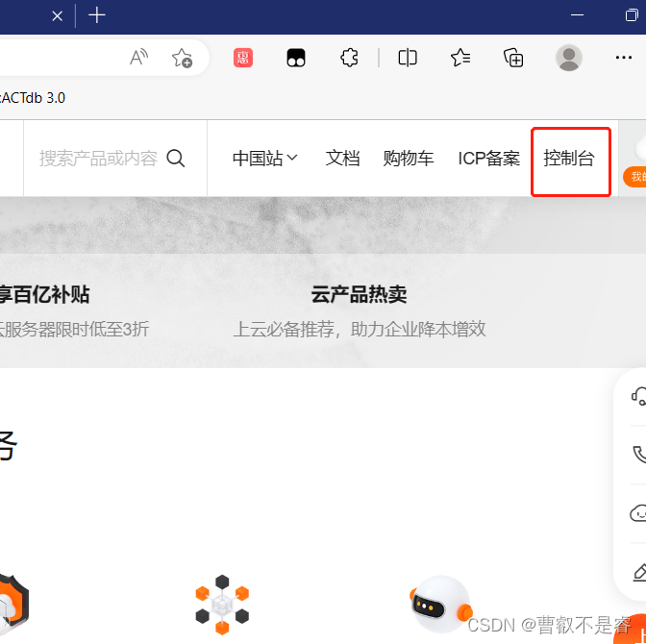Open the Favorites list
The width and height of the screenshot is (646, 644).
click(x=460, y=58)
